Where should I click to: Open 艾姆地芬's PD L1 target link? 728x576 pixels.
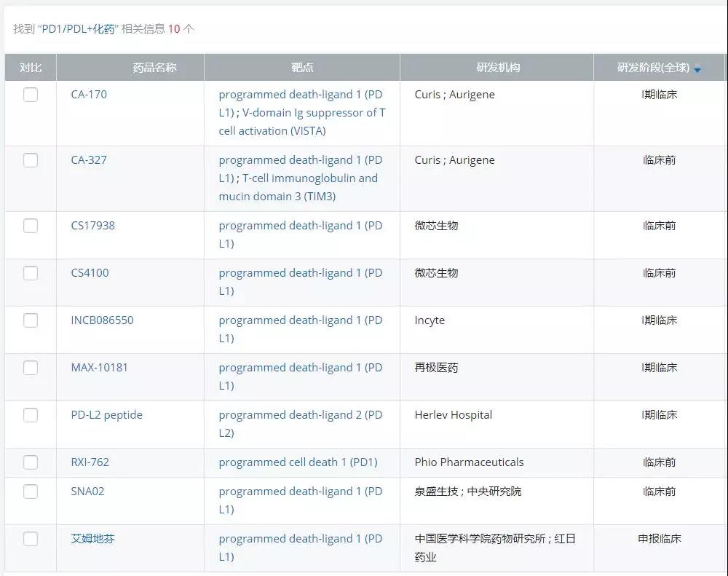301,547
